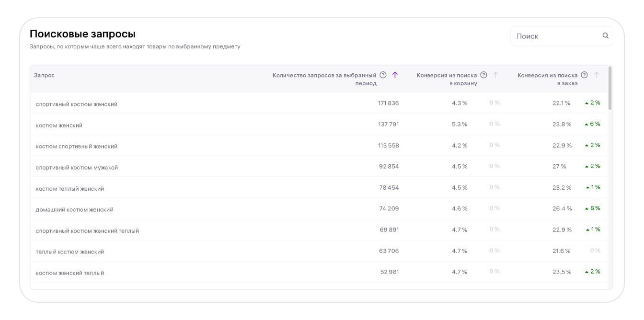Screen dimensions: 644x320
Task: Open help tooltip for Количество запросов column
Action: tap(383, 75)
